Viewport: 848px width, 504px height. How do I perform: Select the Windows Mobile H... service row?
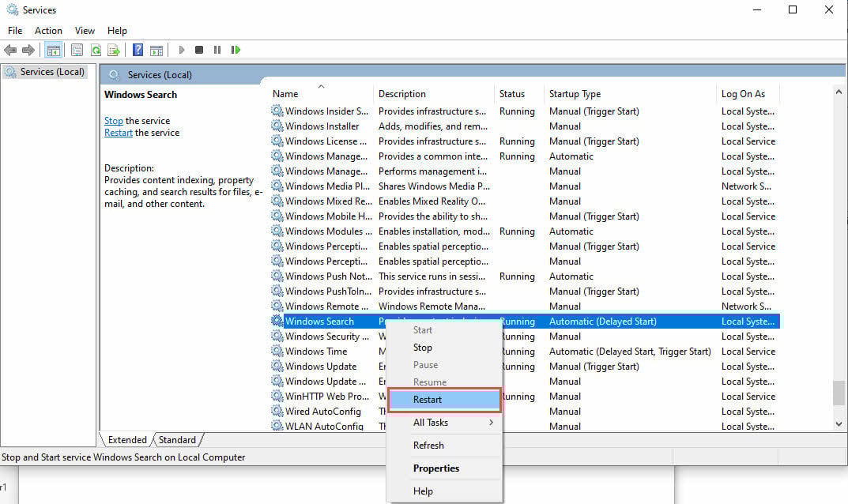tap(525, 216)
